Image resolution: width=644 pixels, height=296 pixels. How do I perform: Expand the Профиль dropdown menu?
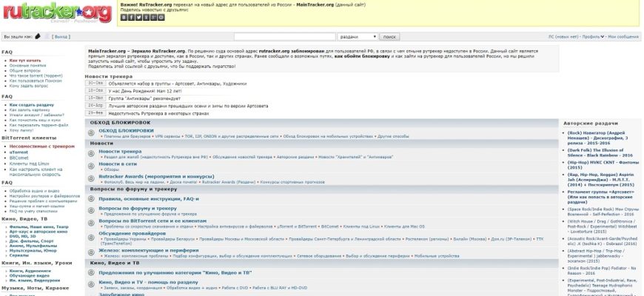coord(593,37)
